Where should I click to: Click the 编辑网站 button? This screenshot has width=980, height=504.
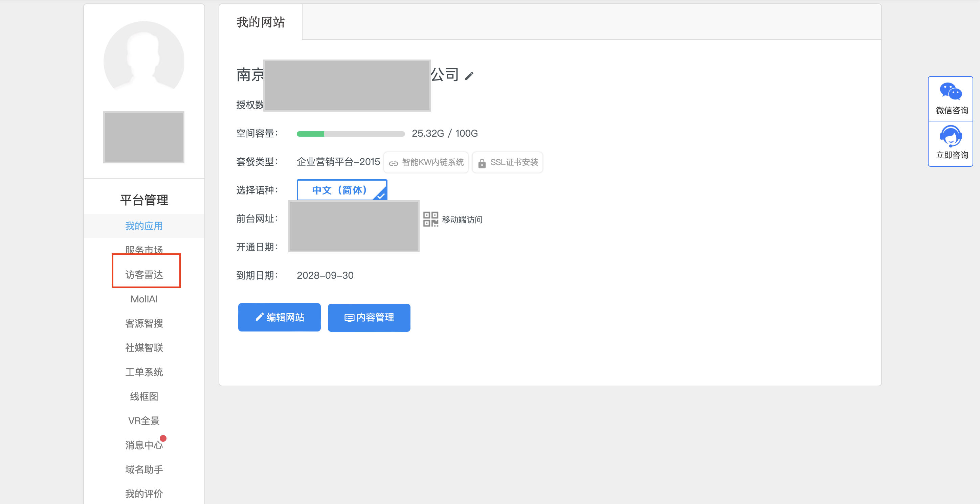(x=279, y=317)
